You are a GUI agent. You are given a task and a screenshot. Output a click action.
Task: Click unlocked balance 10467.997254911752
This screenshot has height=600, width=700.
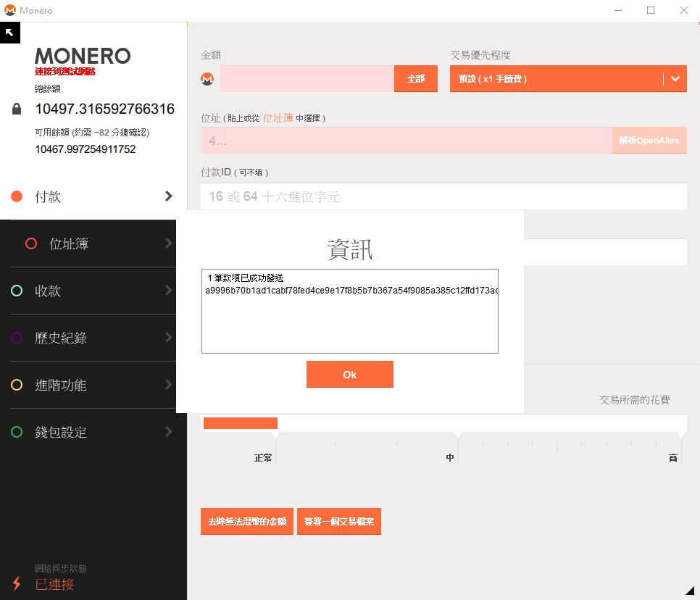click(x=86, y=149)
